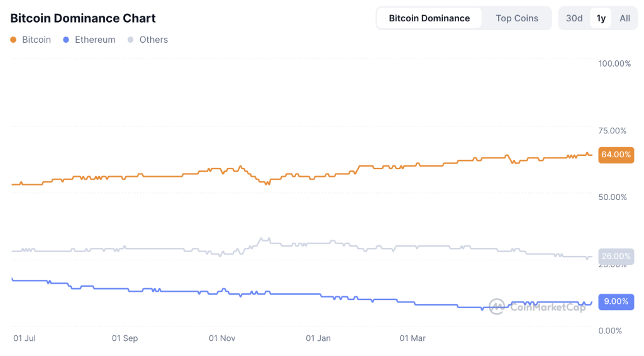Viewport: 644px width, 356px height.
Task: Click the gray 26.00% value badge
Action: pos(616,256)
